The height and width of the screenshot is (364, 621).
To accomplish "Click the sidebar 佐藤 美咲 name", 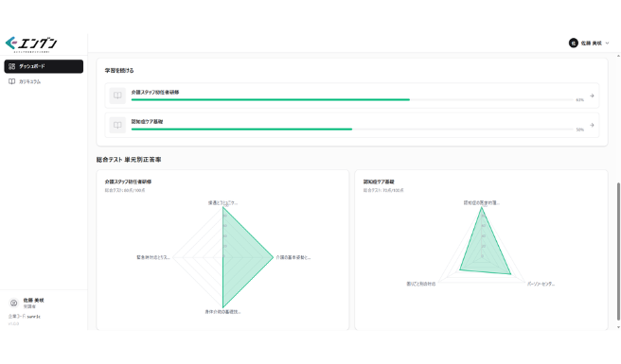I will pyautogui.click(x=33, y=301).
